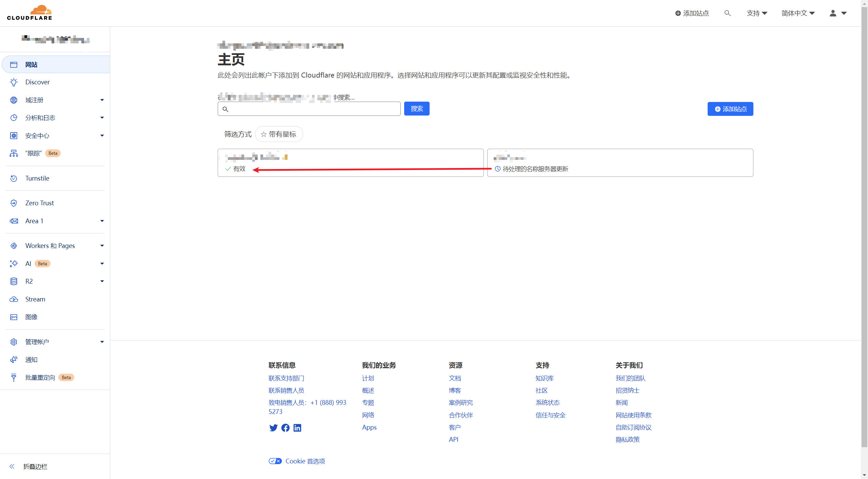
Task: Toggle the 带有星标 filter checkbox
Action: click(x=278, y=134)
